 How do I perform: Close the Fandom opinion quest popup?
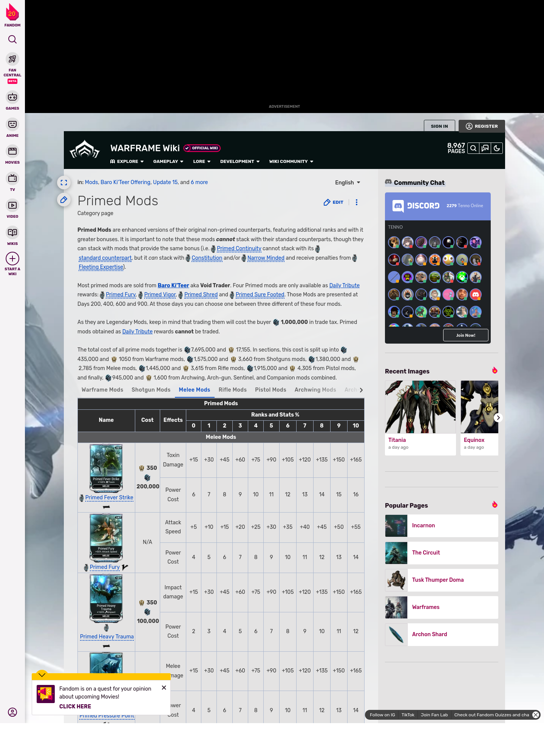pos(164,688)
